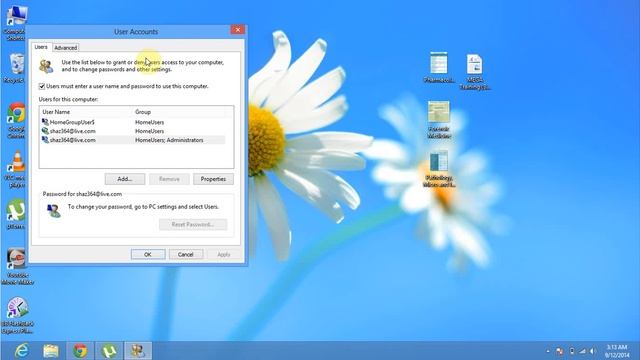
Task: Click the User Name column header
Action: pos(87,112)
